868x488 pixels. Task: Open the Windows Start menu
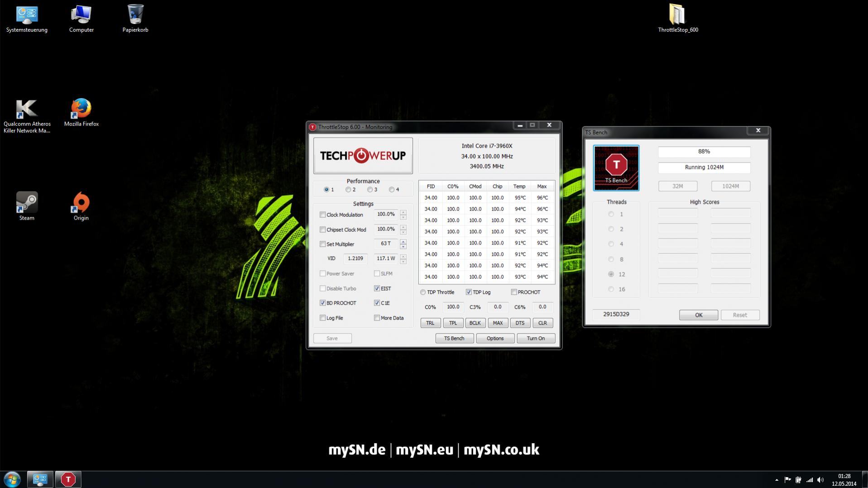click(x=12, y=479)
